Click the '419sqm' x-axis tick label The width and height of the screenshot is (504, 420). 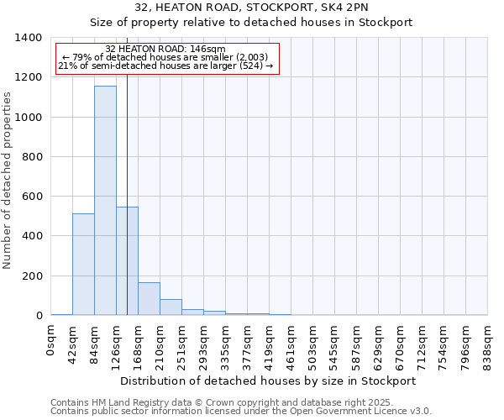[x=269, y=343]
